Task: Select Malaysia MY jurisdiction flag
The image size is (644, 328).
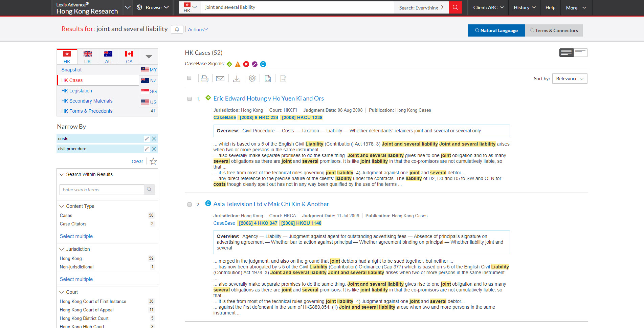Action: pyautogui.click(x=149, y=70)
